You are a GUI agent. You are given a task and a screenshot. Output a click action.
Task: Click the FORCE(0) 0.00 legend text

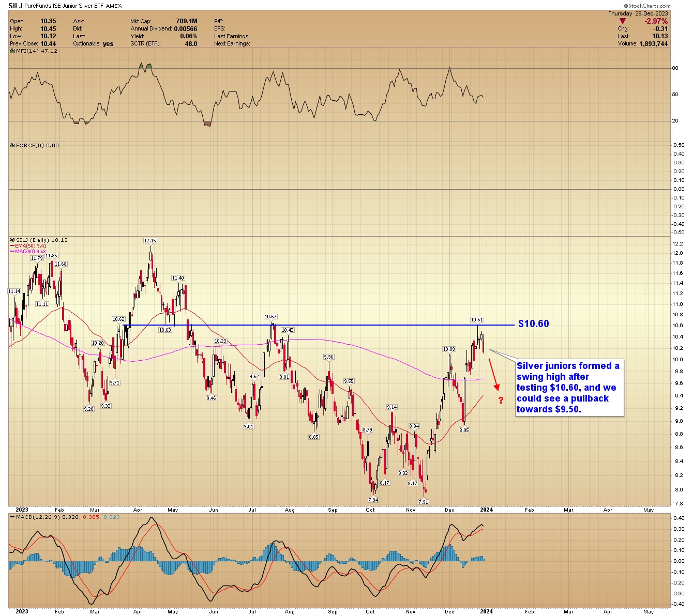pos(37,146)
